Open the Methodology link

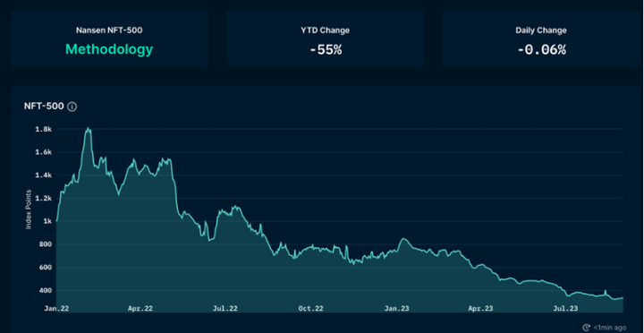tap(109, 49)
